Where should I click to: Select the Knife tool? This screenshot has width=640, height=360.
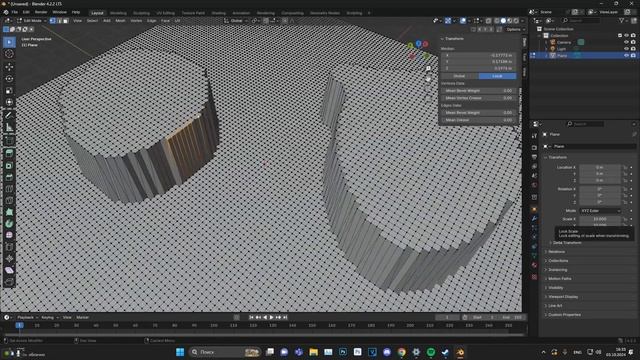tap(9, 200)
